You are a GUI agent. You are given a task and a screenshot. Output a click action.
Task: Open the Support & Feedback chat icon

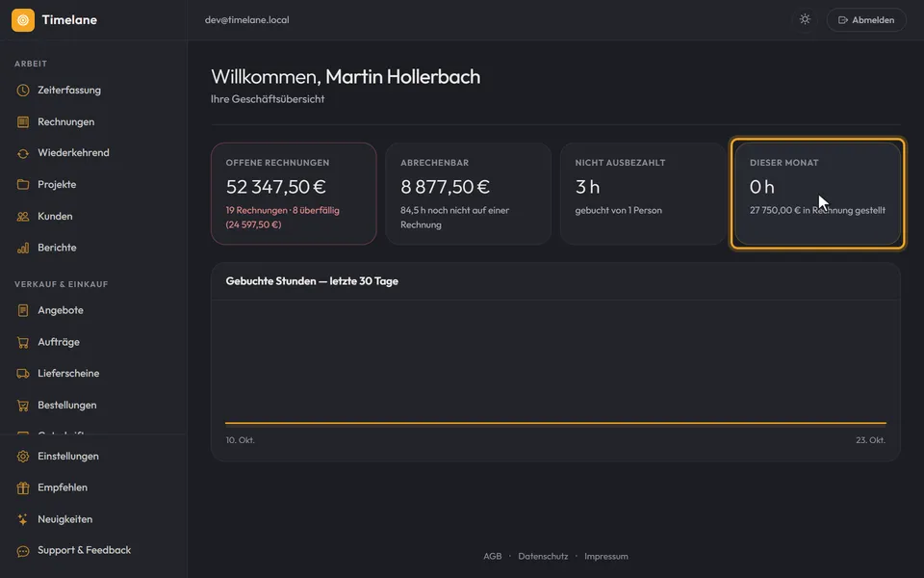pos(23,551)
